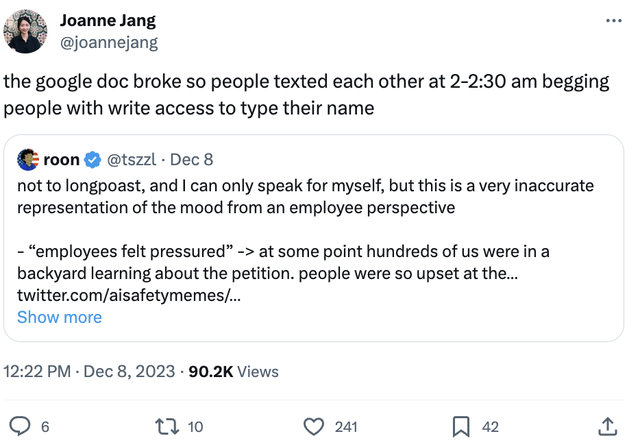Click the Dec 8 date on quoted tweet
Image resolution: width=640 pixels, height=447 pixels.
click(192, 159)
